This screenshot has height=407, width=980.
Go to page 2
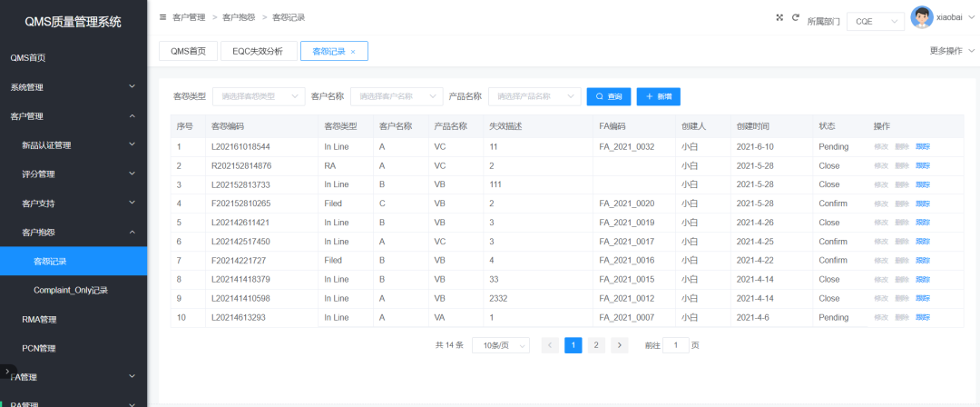coord(596,345)
